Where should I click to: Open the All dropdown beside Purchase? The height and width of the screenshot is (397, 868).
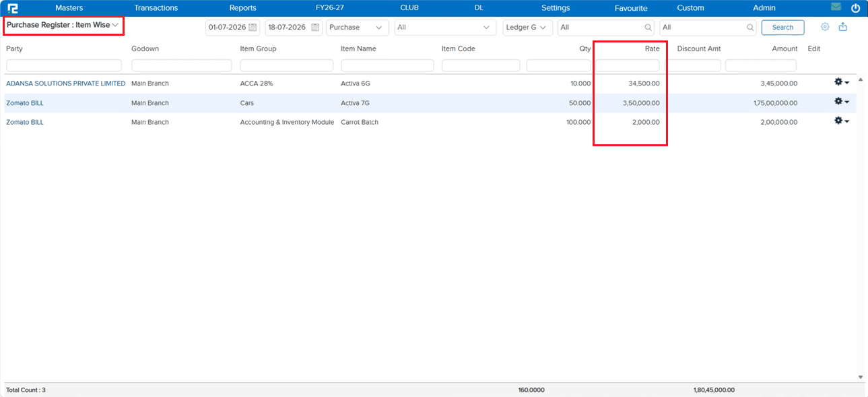tap(445, 28)
